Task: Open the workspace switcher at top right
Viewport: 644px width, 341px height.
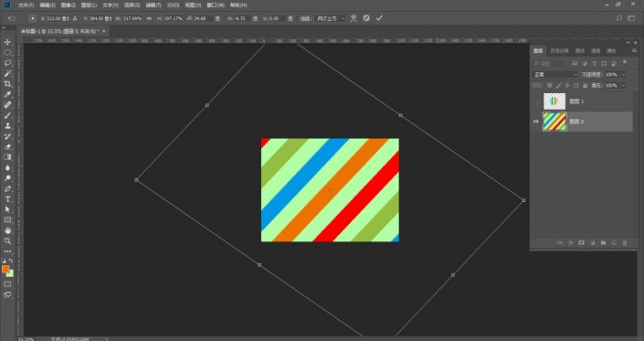Action: pos(632,18)
